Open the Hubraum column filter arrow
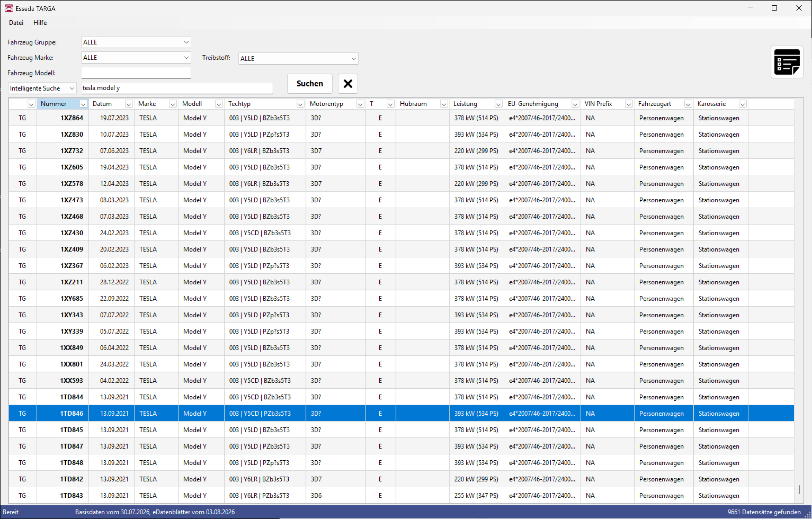 [444, 104]
